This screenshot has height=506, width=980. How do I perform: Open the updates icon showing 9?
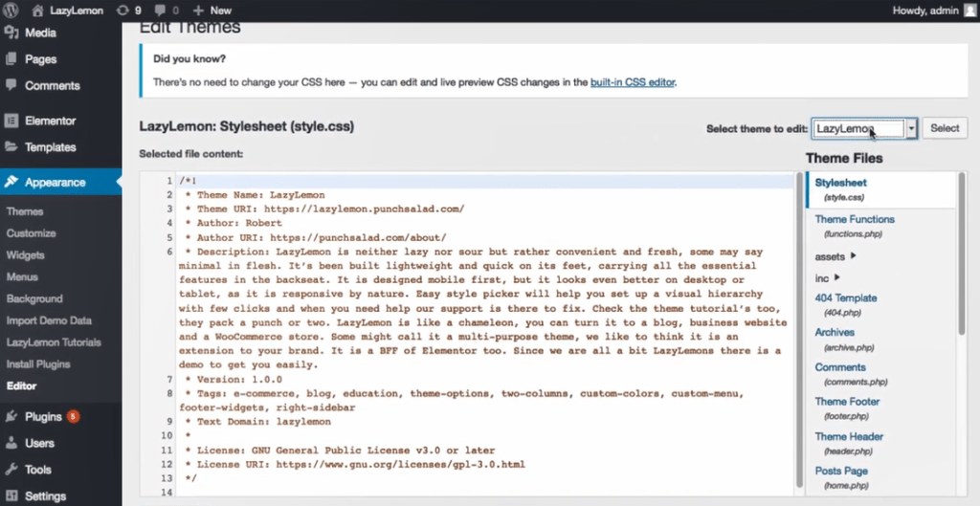click(122, 11)
